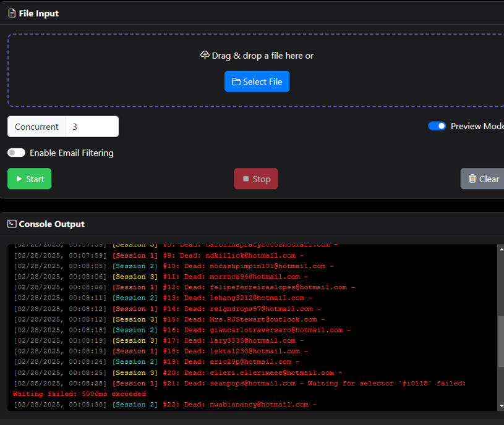The height and width of the screenshot is (425, 504).
Task: Click the Select File button
Action: pyautogui.click(x=257, y=82)
